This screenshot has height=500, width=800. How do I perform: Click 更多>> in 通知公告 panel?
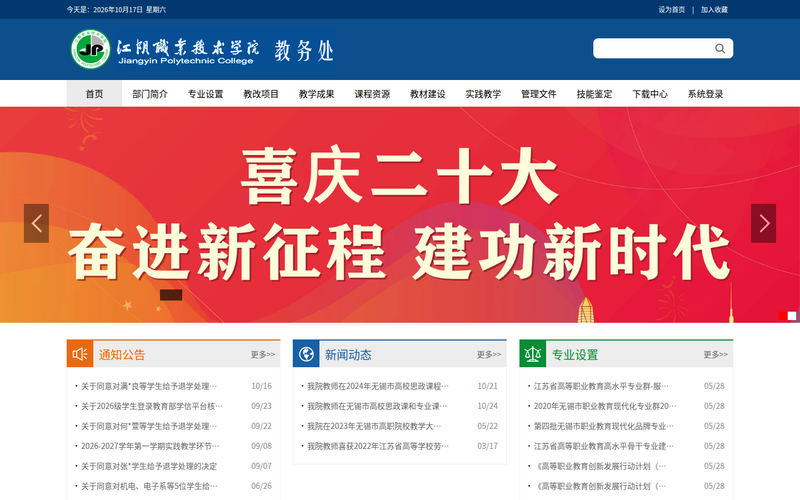[263, 354]
